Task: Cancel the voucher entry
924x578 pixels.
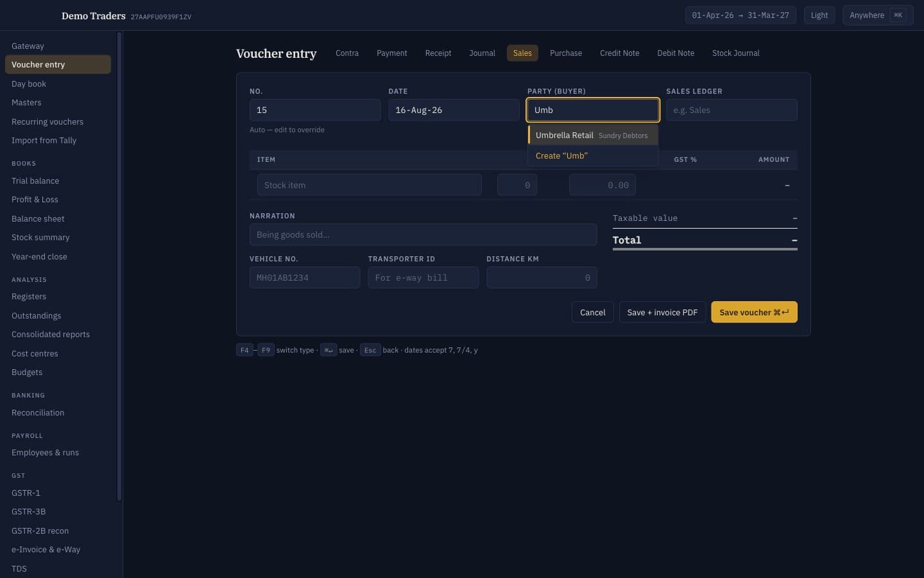Action: click(592, 312)
